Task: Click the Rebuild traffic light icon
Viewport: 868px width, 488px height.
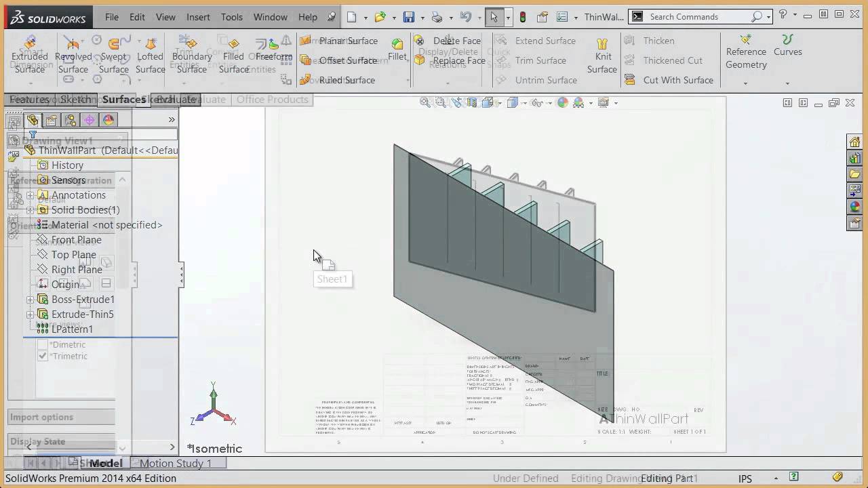Action: [x=523, y=17]
